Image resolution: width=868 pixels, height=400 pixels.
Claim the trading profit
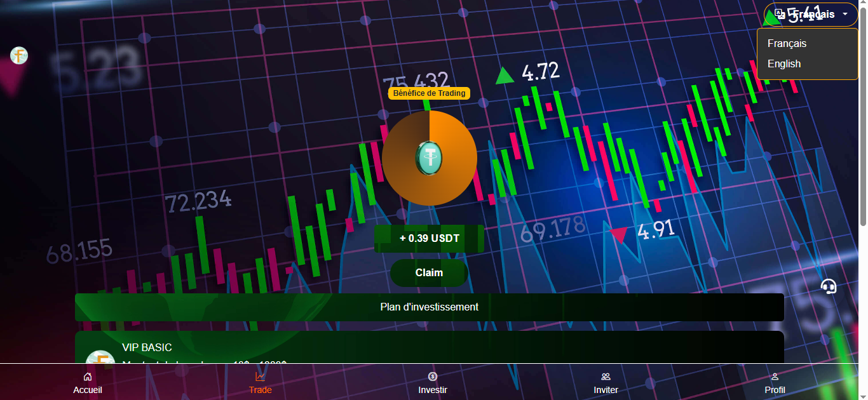(x=429, y=272)
